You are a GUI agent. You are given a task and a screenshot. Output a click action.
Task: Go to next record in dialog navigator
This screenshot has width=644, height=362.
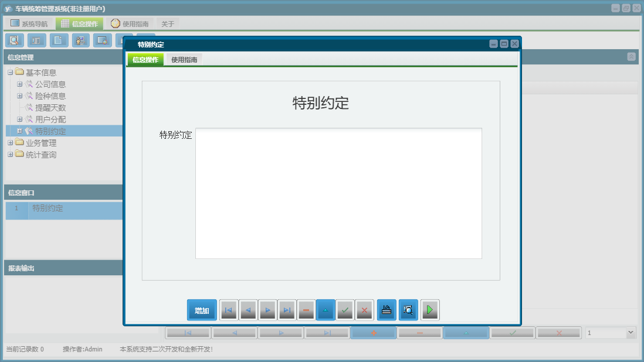267,310
